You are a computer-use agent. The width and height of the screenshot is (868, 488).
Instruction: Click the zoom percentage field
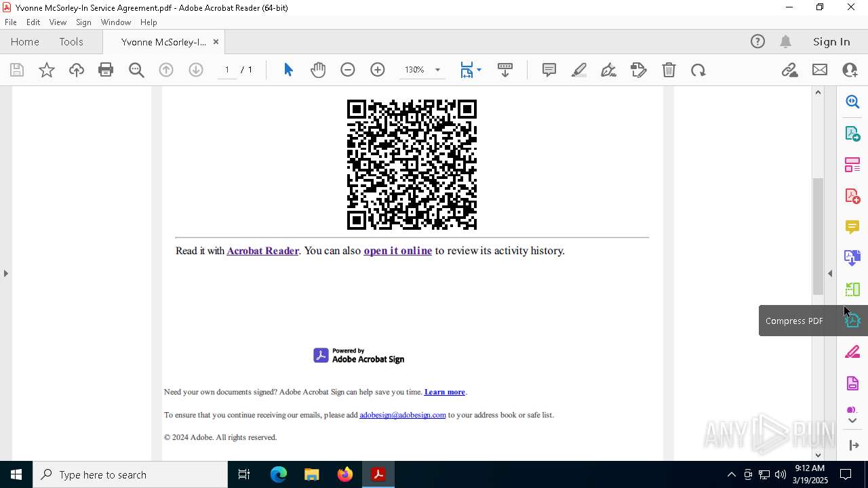click(414, 70)
